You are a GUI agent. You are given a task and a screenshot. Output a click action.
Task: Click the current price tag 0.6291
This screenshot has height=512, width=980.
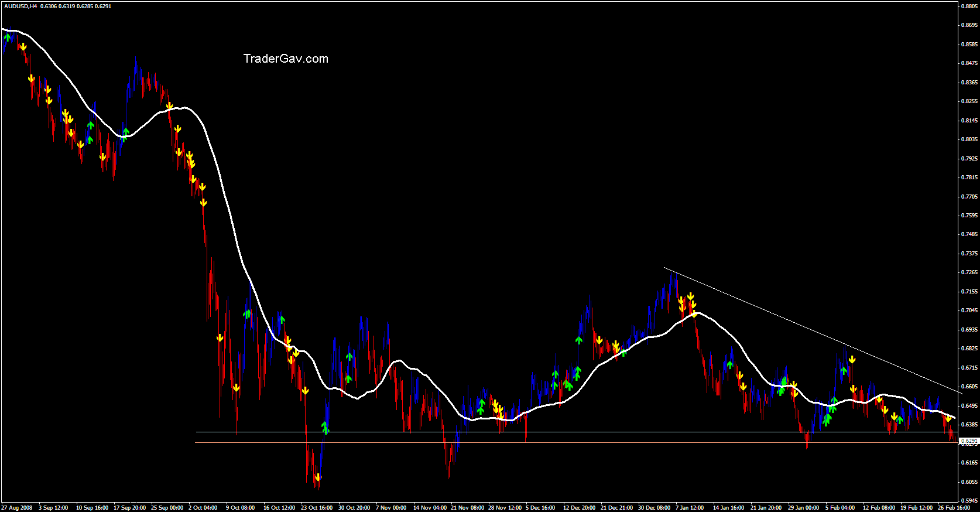point(969,441)
